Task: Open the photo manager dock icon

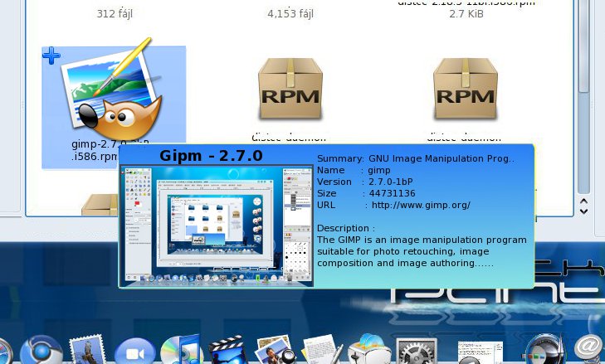Action: tap(275, 350)
